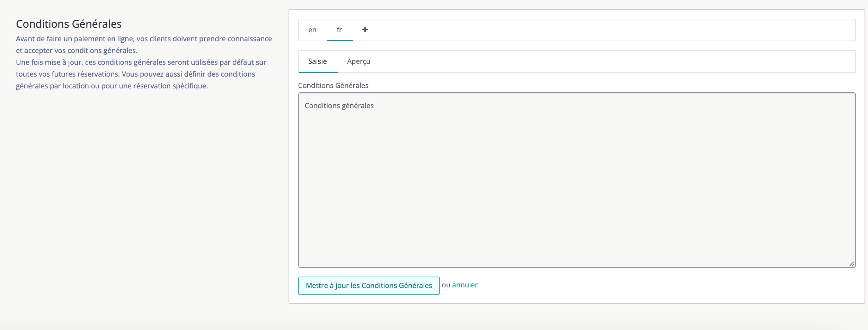
Task: Switch to the English 'en' language tab
Action: pyautogui.click(x=312, y=30)
